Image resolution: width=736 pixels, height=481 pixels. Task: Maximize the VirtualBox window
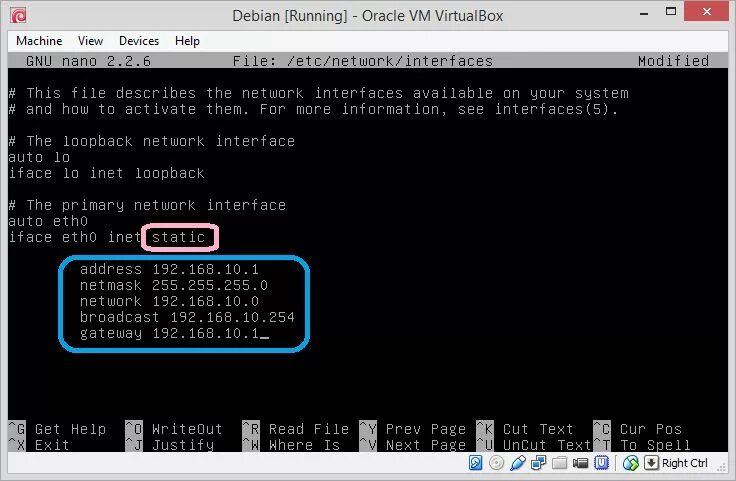671,12
